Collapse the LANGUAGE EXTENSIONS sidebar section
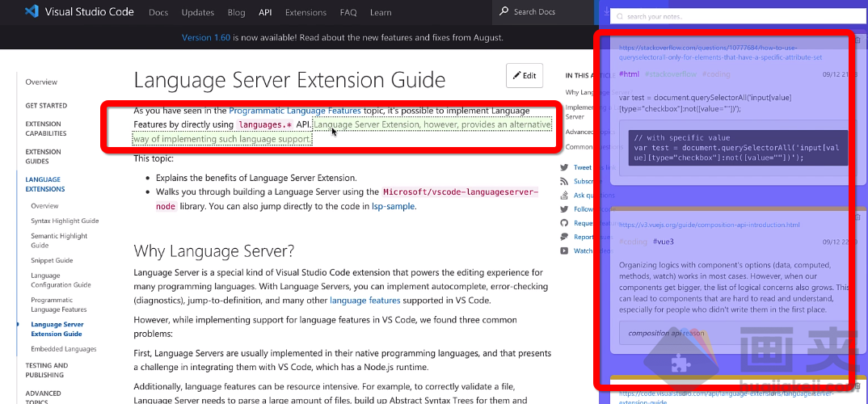 [x=45, y=184]
